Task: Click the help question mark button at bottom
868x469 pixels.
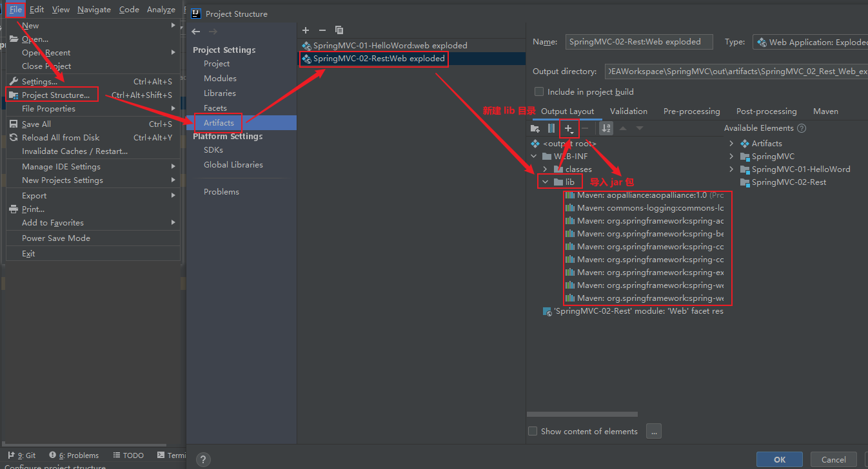Action: click(202, 459)
